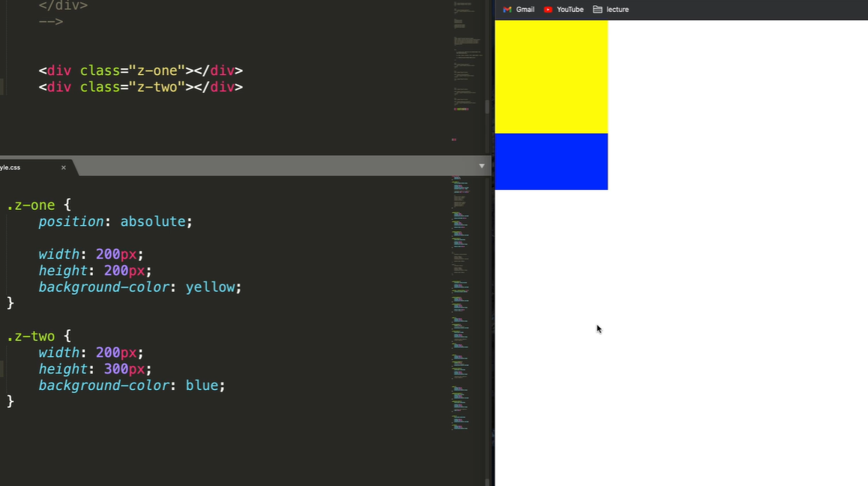868x486 pixels.
Task: Click the CSS minimap in lower pane
Action: coord(461,302)
